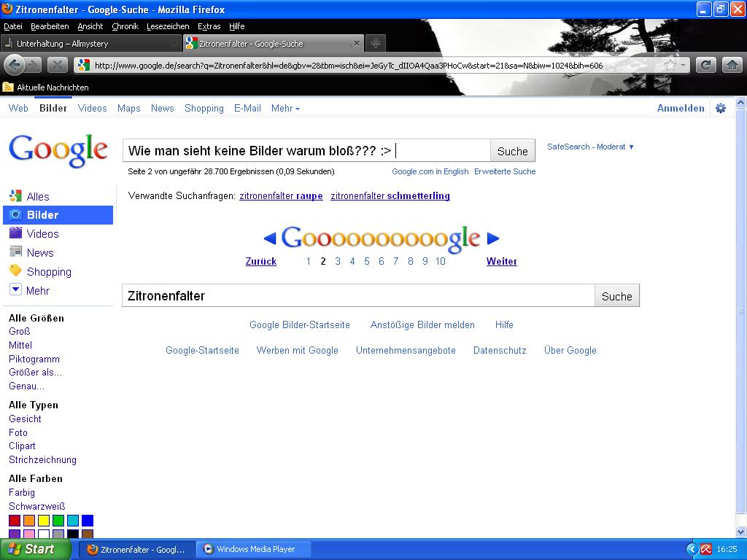Expand hidden system tray icons arrow
Image resolution: width=747 pixels, height=560 pixels.
(x=692, y=550)
